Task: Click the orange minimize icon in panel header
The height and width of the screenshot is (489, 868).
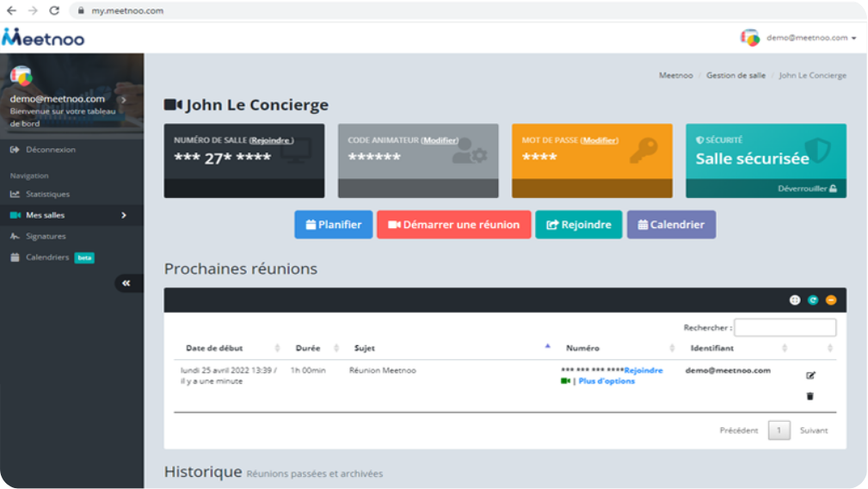Action: click(x=831, y=300)
